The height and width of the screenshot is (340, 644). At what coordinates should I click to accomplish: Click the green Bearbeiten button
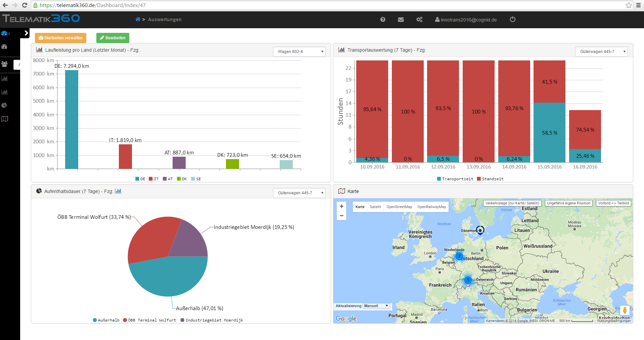(113, 38)
